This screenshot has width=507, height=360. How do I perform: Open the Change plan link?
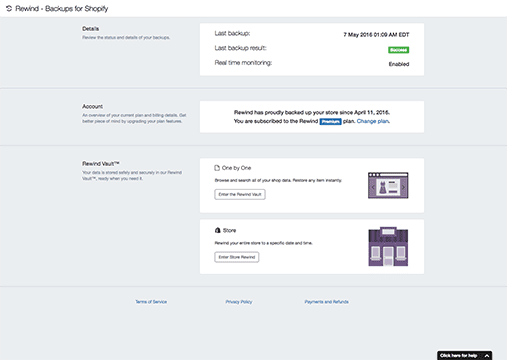pos(373,121)
